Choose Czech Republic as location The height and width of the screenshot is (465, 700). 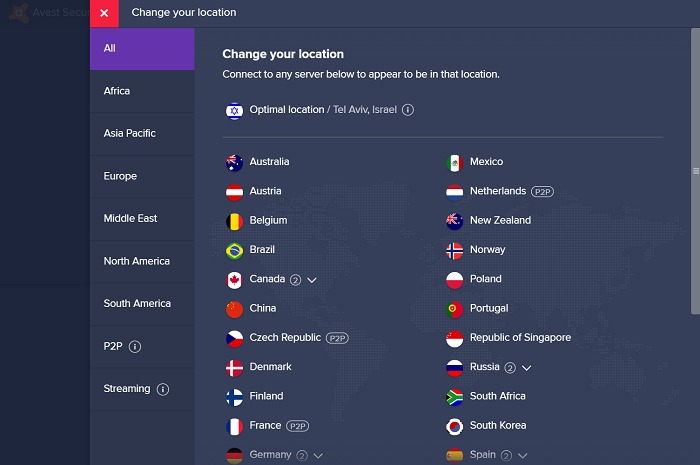[285, 338]
